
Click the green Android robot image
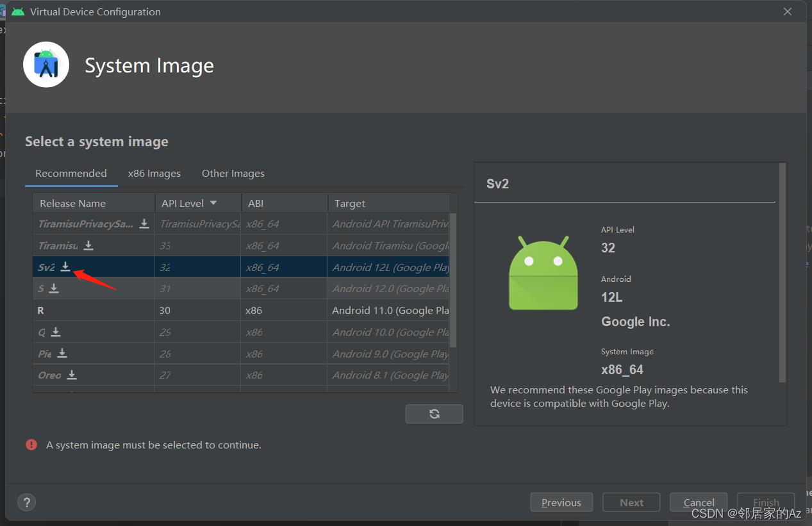[x=543, y=273]
